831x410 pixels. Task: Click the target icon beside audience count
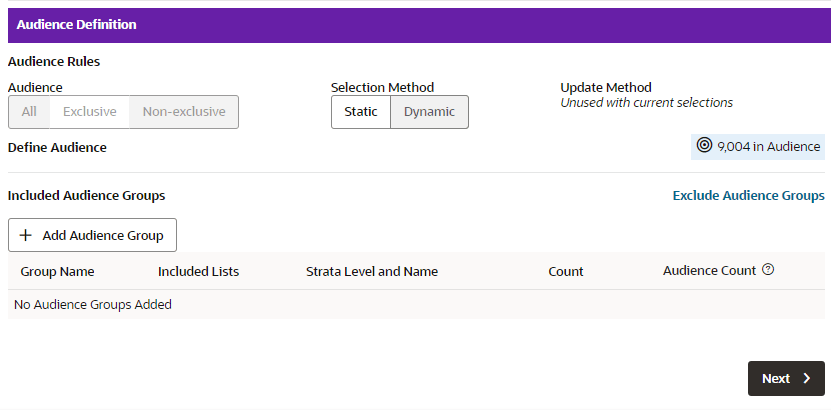704,145
